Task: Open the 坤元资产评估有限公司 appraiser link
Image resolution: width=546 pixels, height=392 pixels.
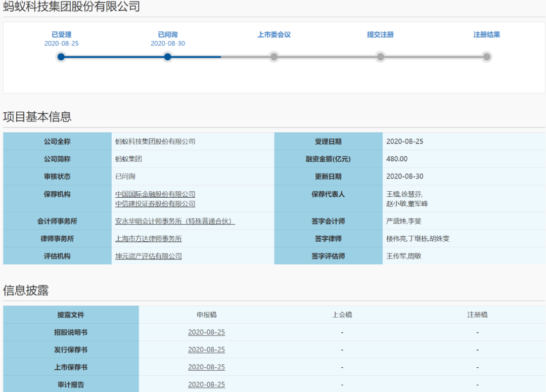Action: 149,256
